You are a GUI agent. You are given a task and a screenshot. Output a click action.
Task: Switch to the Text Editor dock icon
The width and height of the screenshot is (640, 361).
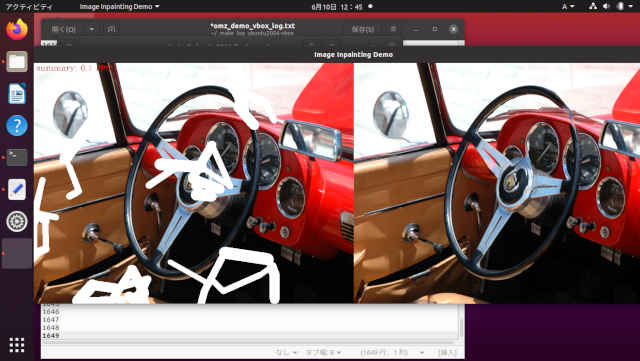coord(17,189)
